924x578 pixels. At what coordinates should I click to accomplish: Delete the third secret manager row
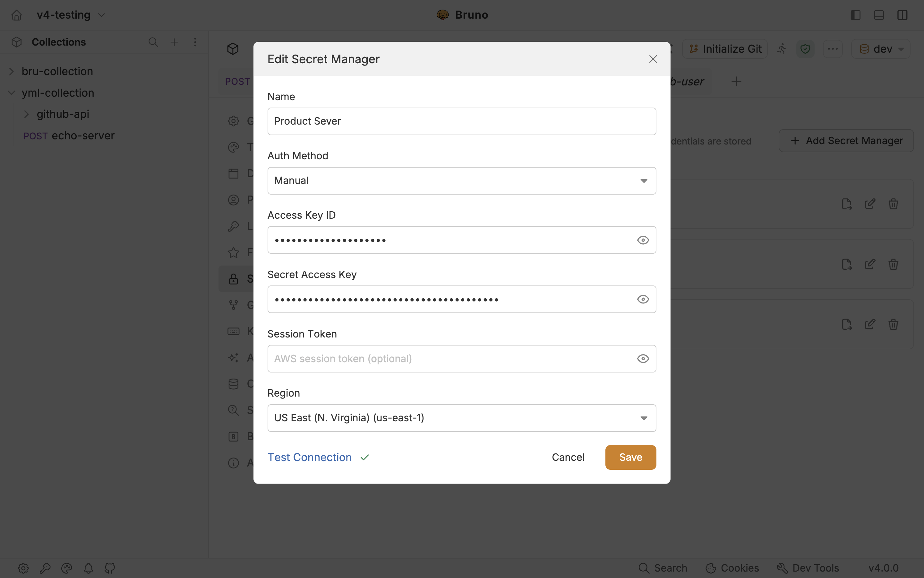(x=893, y=325)
